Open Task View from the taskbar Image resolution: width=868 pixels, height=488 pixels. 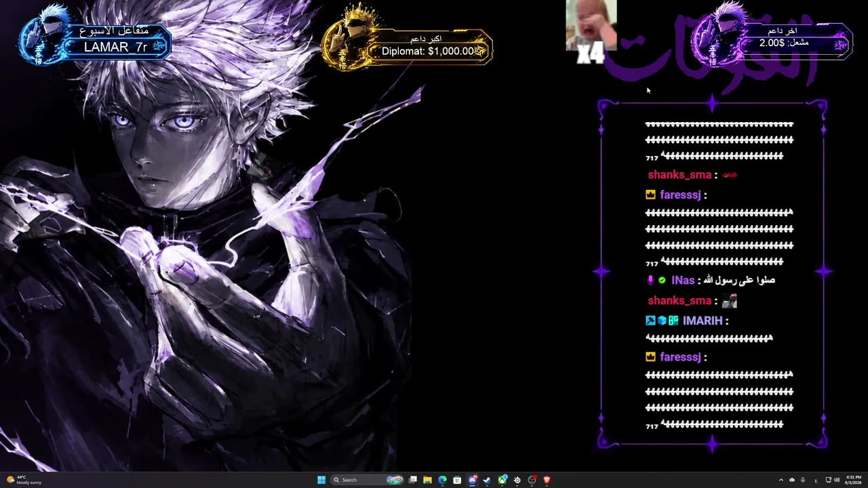click(x=412, y=480)
